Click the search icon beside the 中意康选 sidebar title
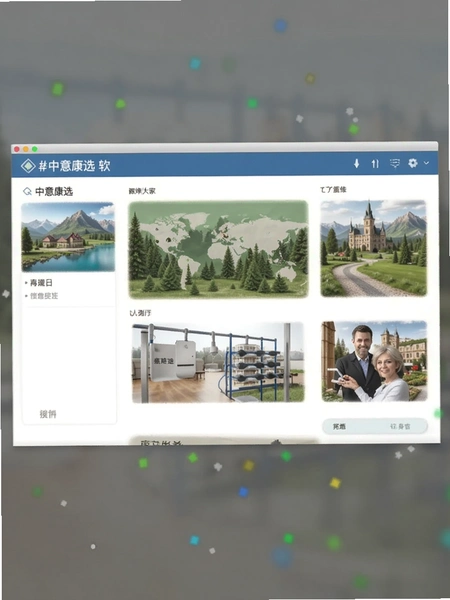 coord(27,191)
